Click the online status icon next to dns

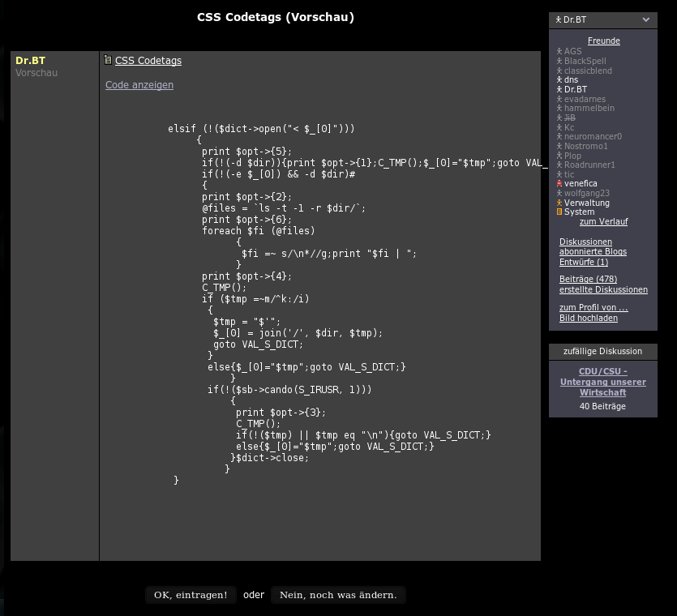559,79
